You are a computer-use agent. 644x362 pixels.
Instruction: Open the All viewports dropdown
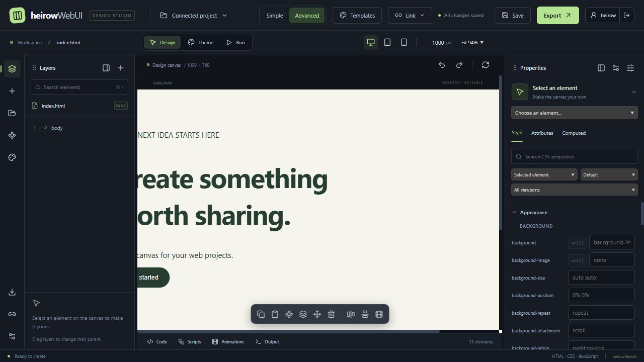point(575,190)
